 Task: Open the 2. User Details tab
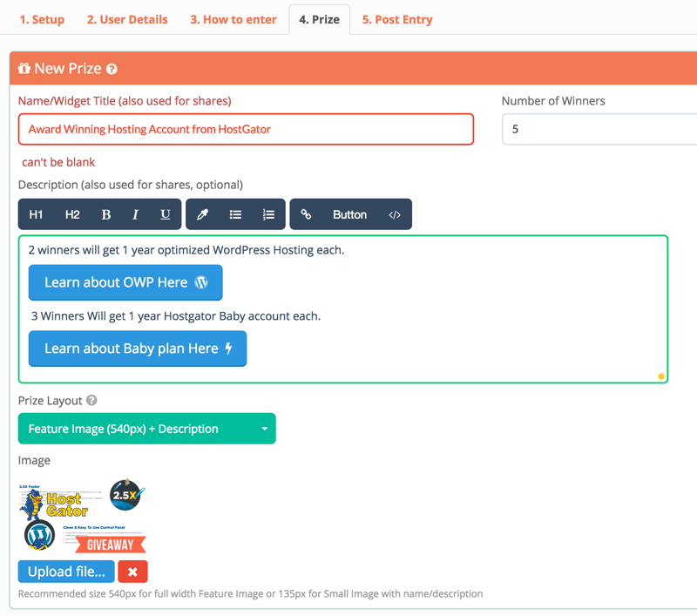127,19
